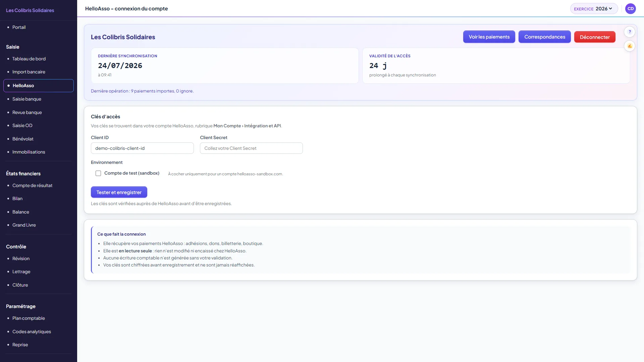The width and height of the screenshot is (644, 362).
Task: Click the writing-hand feedback icon
Action: (630, 46)
